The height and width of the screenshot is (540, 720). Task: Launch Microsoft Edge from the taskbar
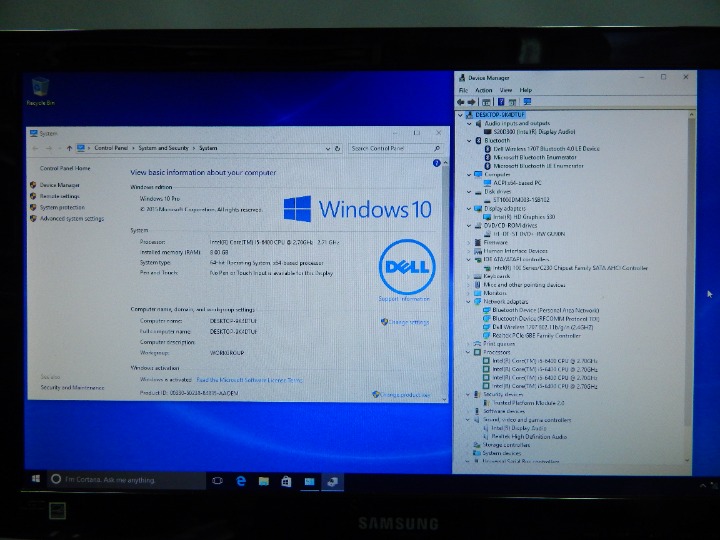[241, 481]
